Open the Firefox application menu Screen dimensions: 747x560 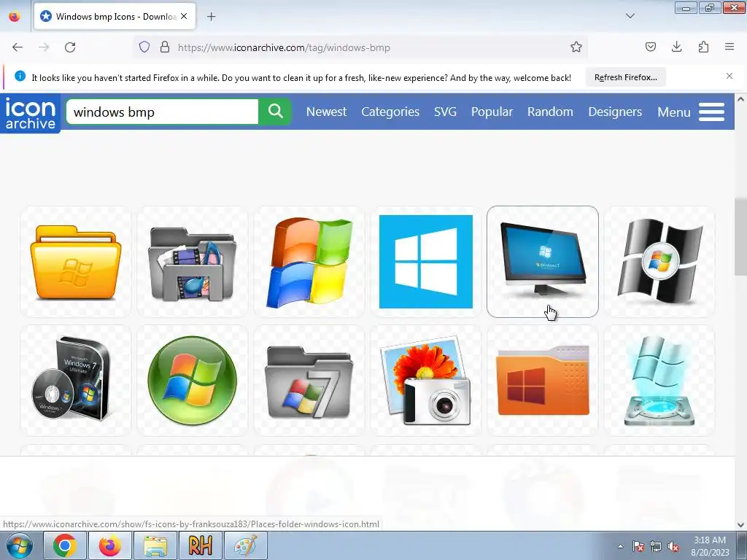729,47
